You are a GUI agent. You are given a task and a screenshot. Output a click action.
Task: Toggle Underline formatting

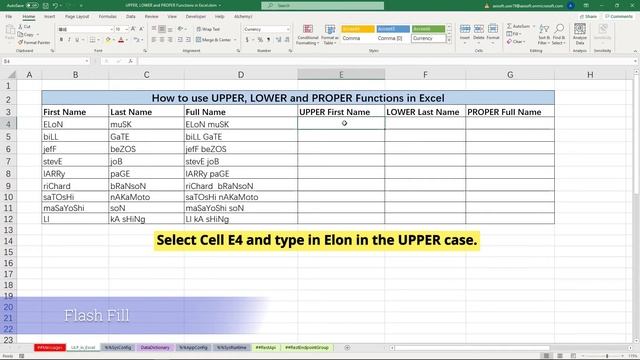[x=77, y=40]
